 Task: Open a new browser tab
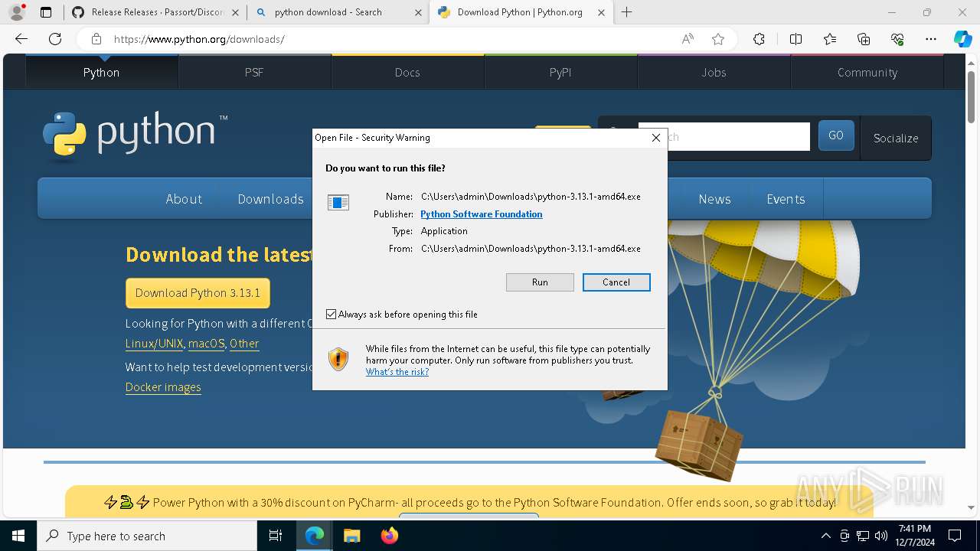pos(627,12)
